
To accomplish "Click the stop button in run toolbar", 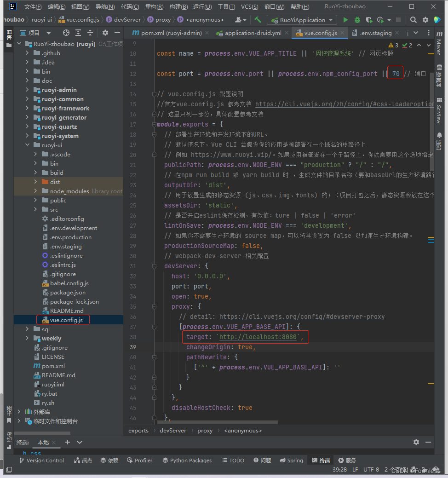I will point(398,20).
